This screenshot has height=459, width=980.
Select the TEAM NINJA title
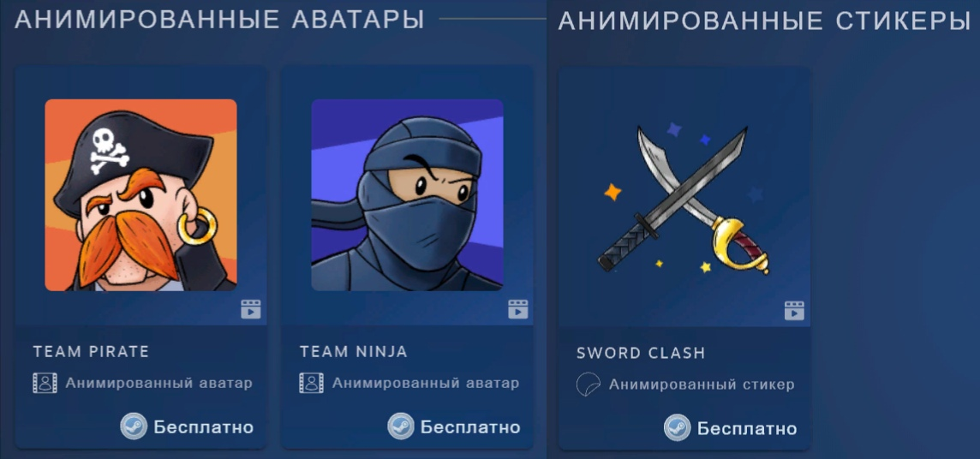pyautogui.click(x=353, y=352)
